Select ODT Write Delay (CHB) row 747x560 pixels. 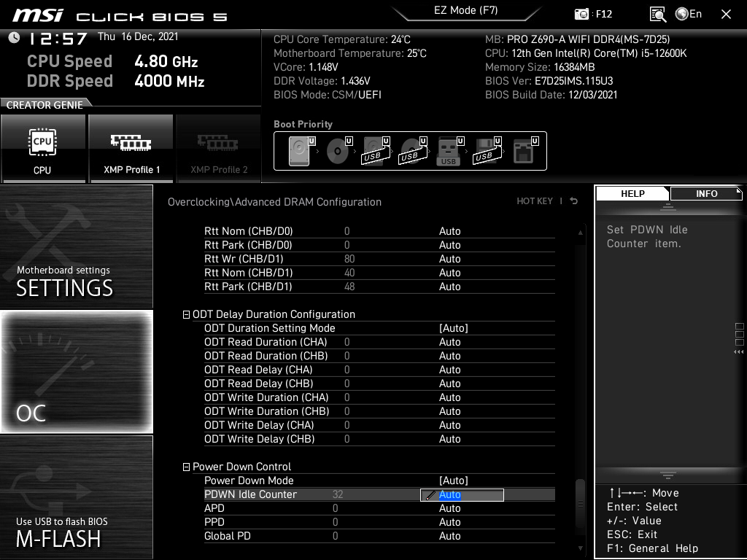(x=379, y=438)
